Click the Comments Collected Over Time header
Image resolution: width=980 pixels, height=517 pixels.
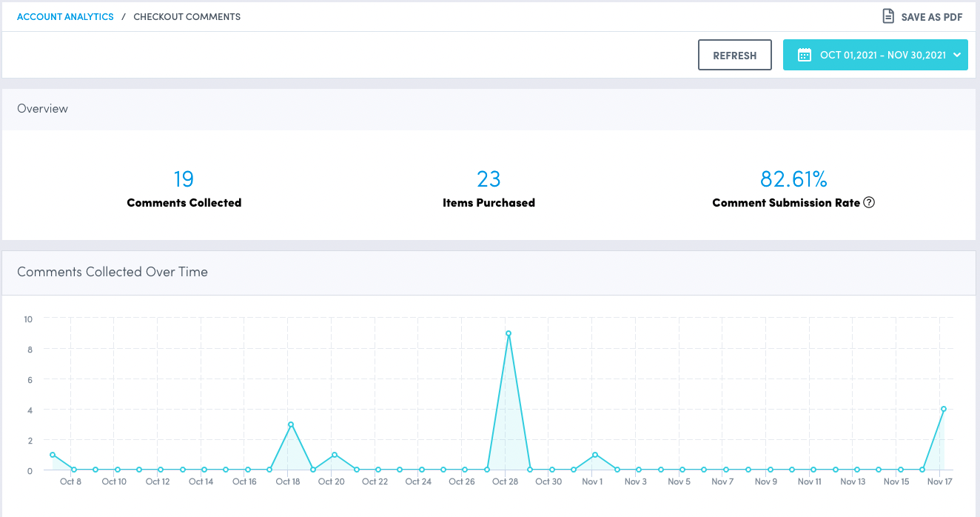point(113,272)
